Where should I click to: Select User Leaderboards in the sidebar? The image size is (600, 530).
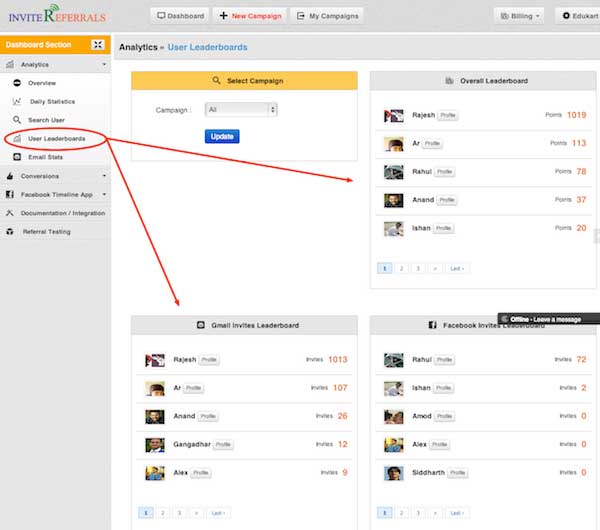click(57, 139)
